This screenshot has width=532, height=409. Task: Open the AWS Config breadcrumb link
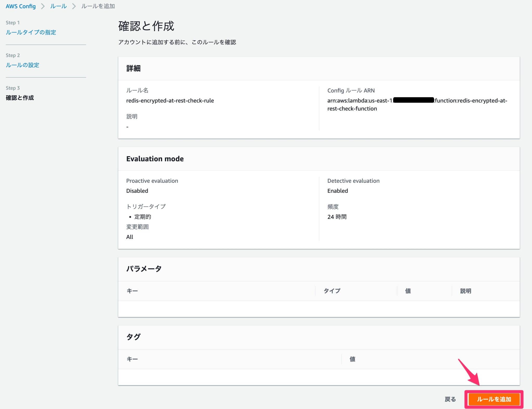[x=21, y=6]
